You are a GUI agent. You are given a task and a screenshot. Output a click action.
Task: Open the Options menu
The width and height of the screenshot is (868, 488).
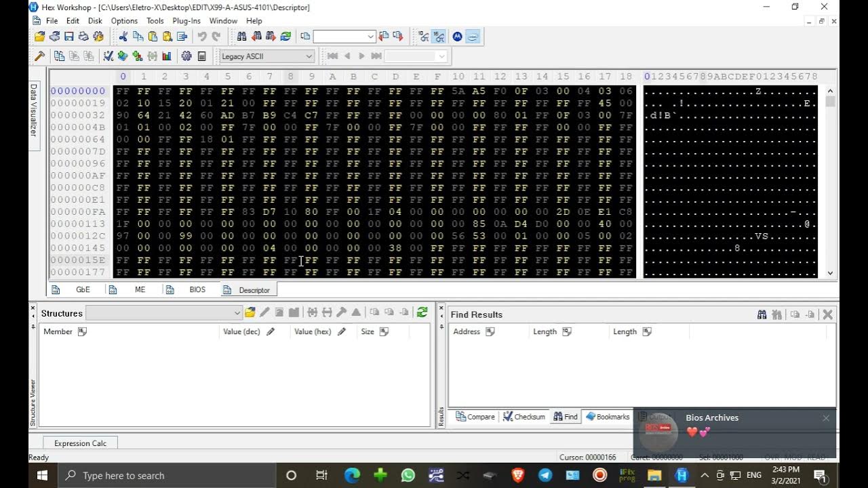point(124,21)
